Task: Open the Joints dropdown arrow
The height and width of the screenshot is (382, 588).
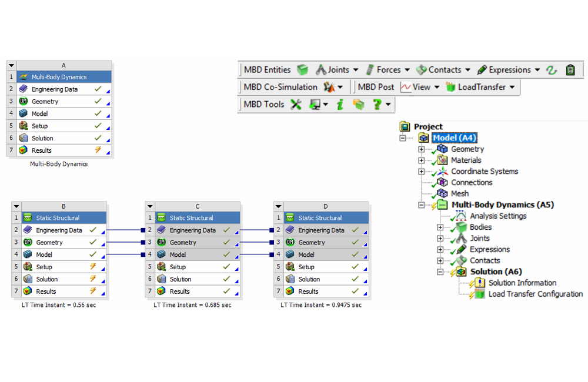Action: tap(356, 69)
